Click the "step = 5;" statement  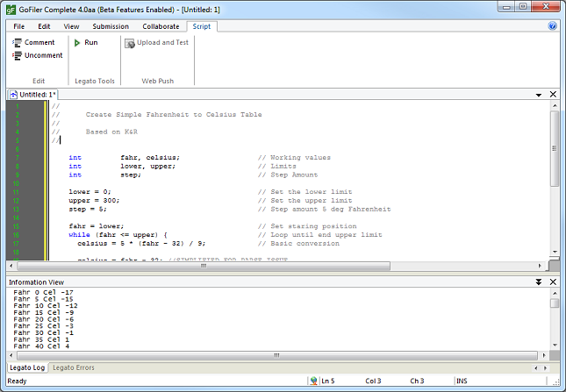tap(88, 210)
